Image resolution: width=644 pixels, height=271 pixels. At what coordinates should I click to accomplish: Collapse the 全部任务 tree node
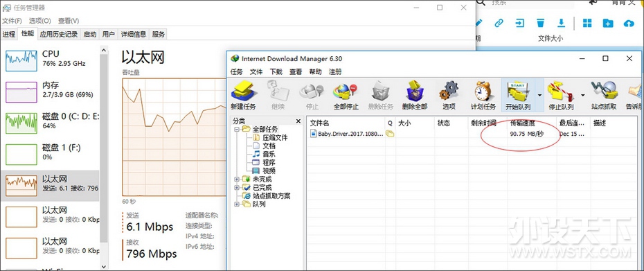(237, 129)
